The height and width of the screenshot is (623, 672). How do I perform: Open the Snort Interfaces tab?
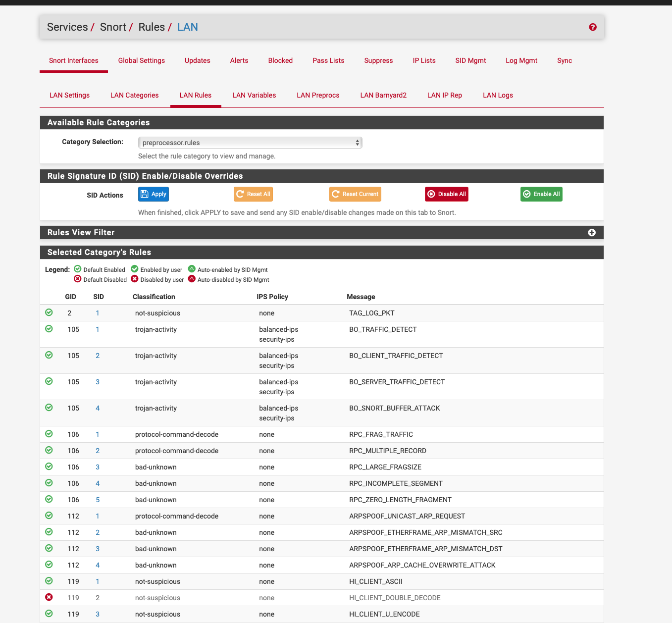coord(74,60)
